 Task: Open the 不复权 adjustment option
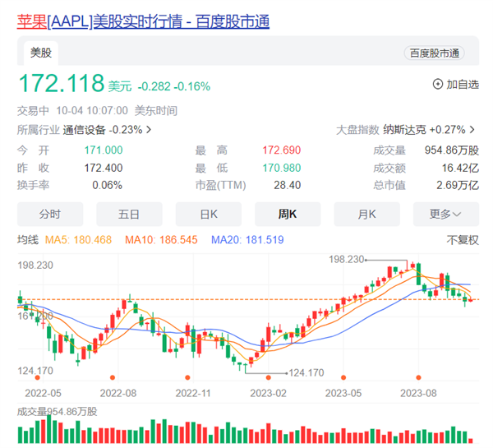tap(461, 240)
